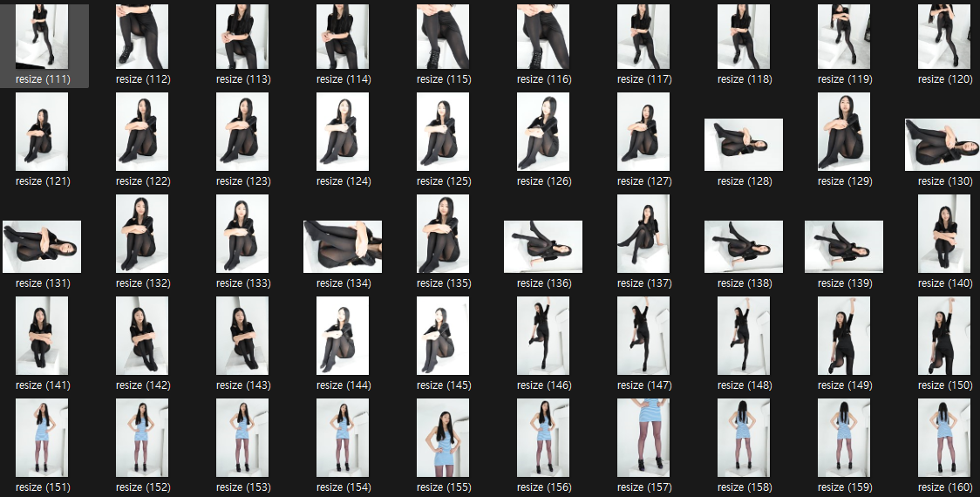This screenshot has width=980, height=497.
Task: Click landscape thumbnail resize (136)
Action: pos(543,246)
